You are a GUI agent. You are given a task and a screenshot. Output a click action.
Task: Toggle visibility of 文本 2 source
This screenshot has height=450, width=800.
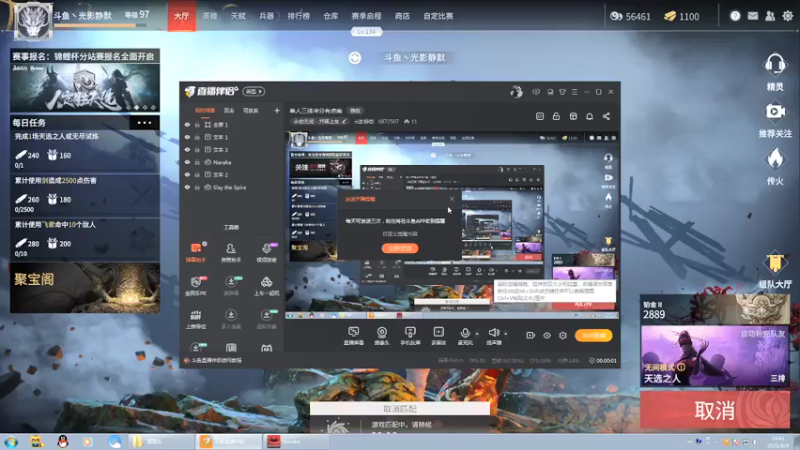187,174
